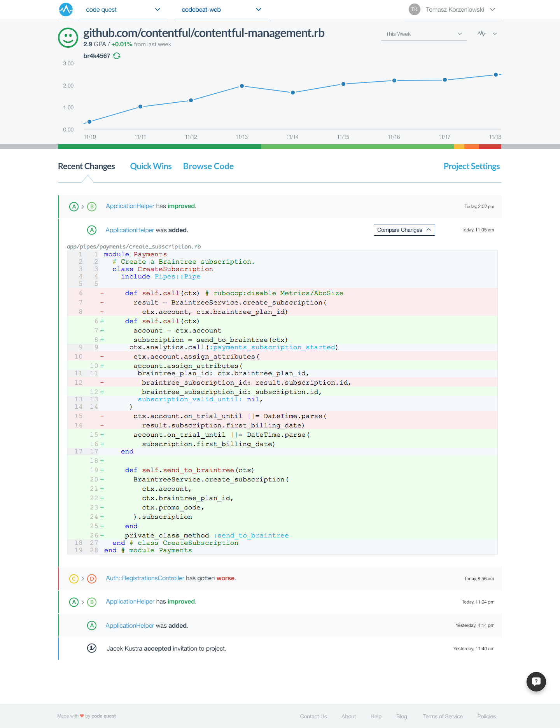
Task: Open Policies footer link
Action: [x=486, y=716]
